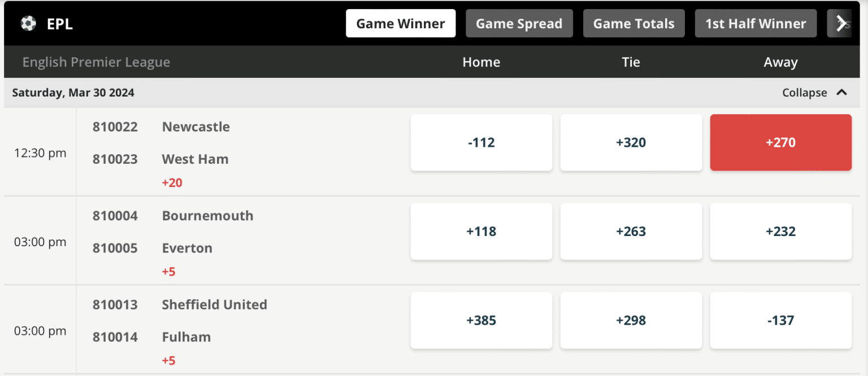
Task: Click the English Premier League header link
Action: tap(96, 62)
